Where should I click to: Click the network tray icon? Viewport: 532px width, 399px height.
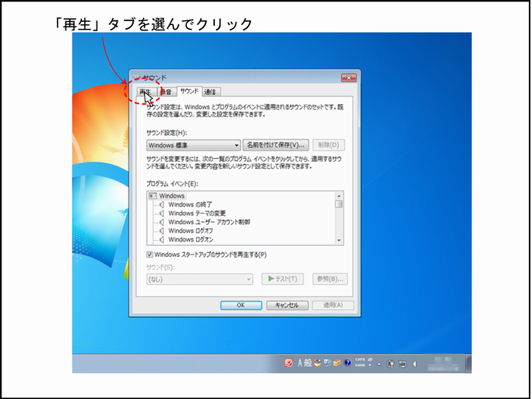pyautogui.click(x=402, y=364)
